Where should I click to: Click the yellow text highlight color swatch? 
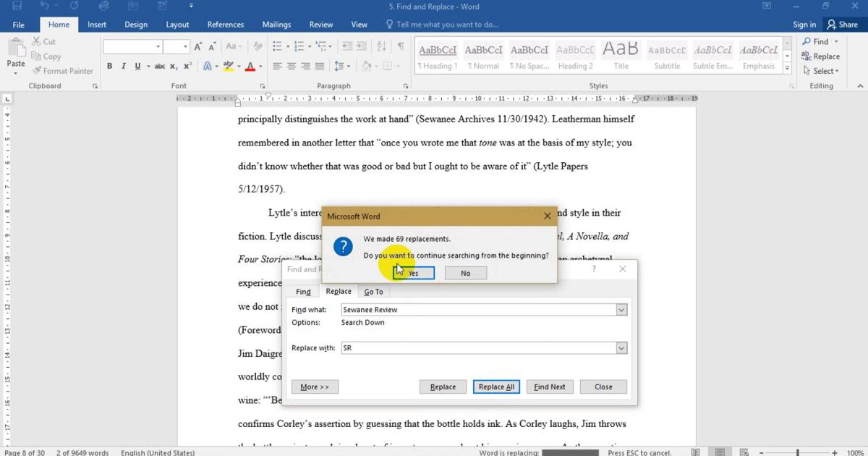[228, 66]
